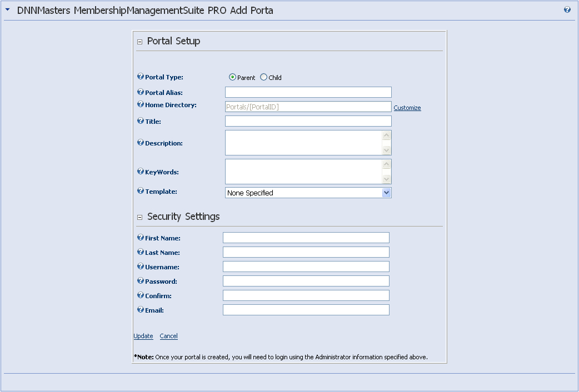The width and height of the screenshot is (579, 392).
Task: Show help for the First Name field
Action: point(140,238)
